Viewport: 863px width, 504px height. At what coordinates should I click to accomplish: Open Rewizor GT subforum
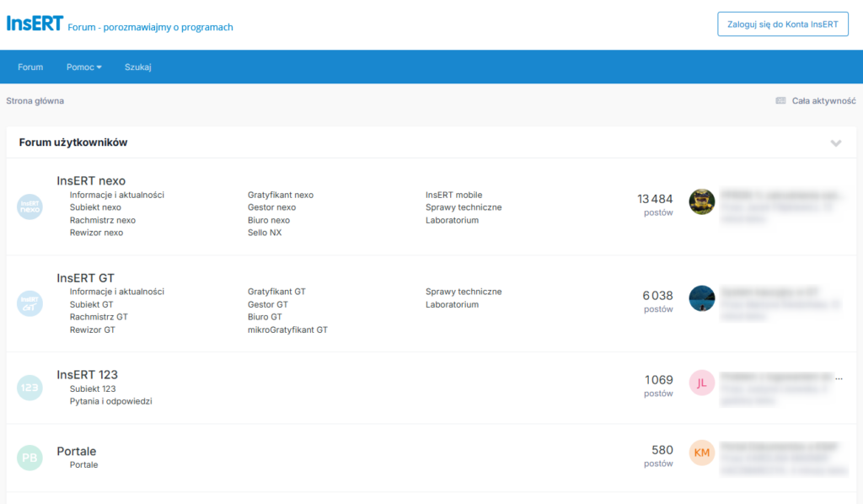pyautogui.click(x=93, y=330)
